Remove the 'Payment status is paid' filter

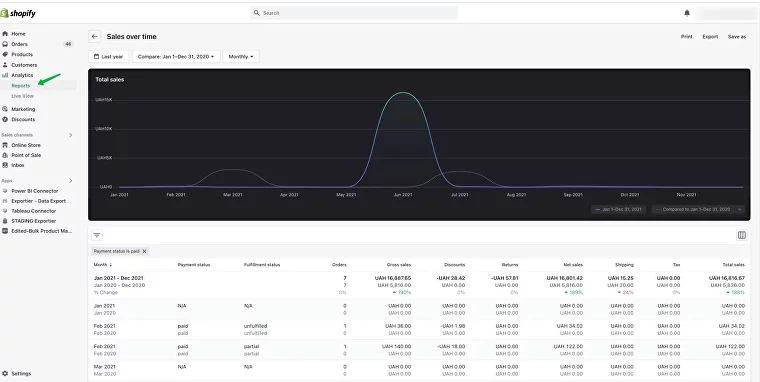[144, 251]
